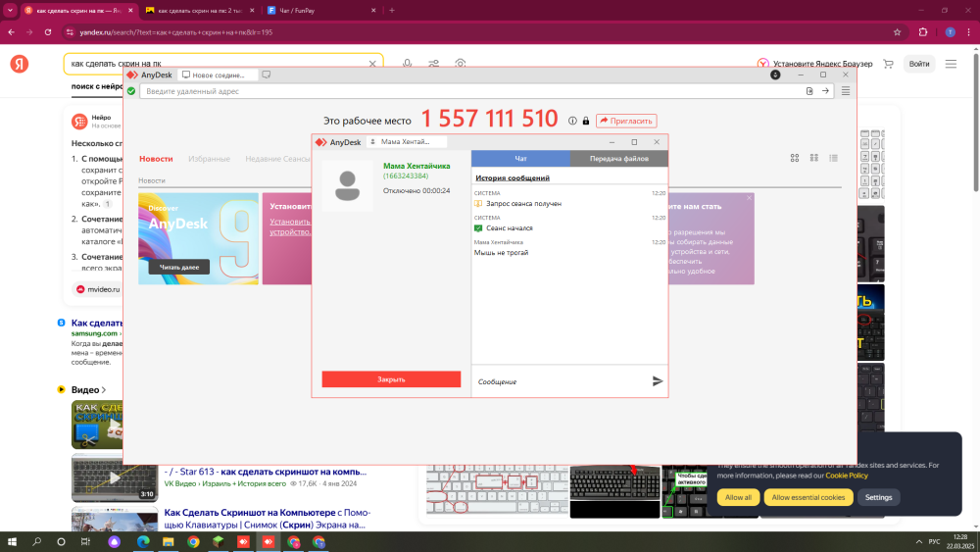Open the Star 613 video result link
The image size is (980, 552).
(265, 472)
